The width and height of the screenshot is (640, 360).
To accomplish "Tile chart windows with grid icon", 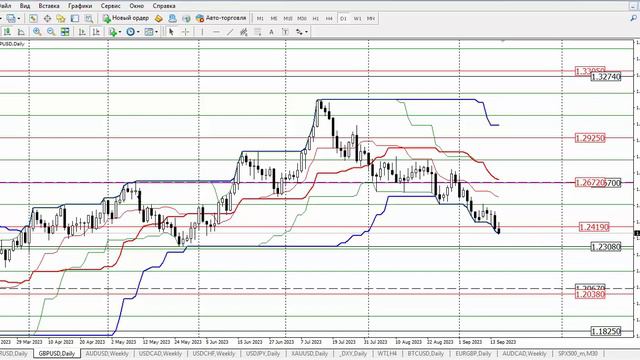I will (x=65, y=32).
